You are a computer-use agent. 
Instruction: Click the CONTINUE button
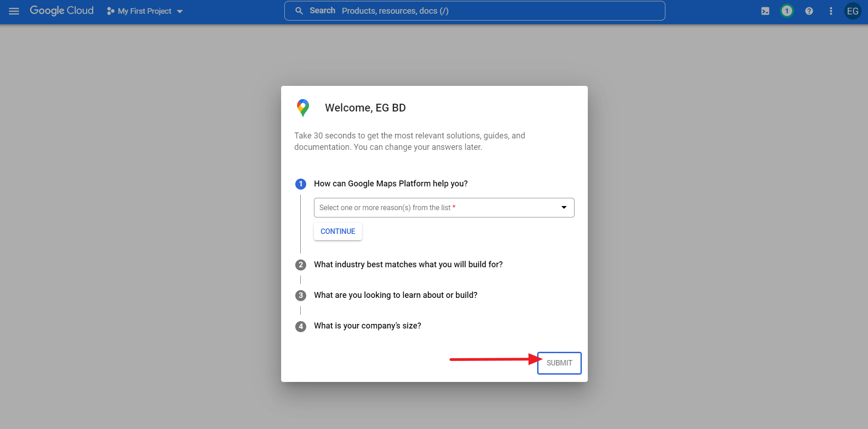point(338,232)
